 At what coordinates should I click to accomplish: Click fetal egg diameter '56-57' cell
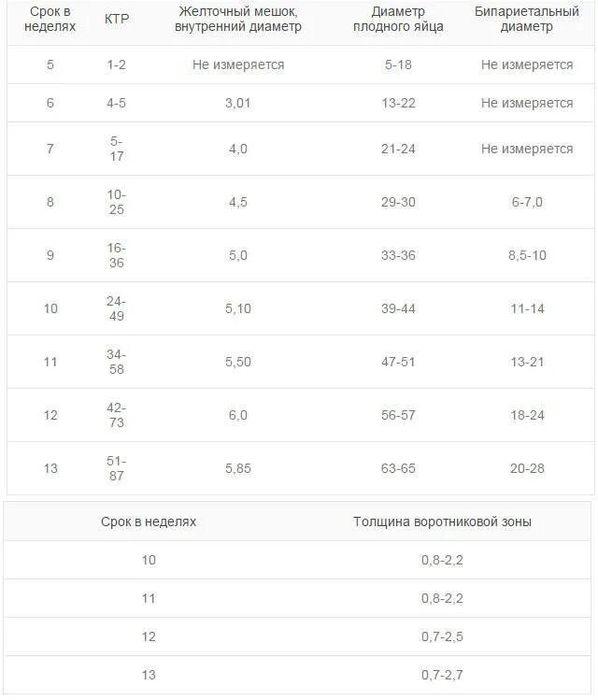tap(396, 415)
